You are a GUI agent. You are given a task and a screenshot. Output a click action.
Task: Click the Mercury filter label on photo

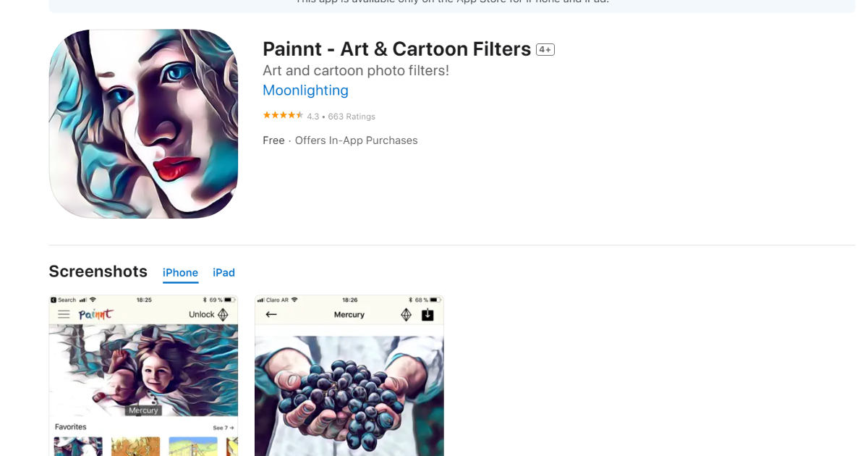click(x=143, y=410)
